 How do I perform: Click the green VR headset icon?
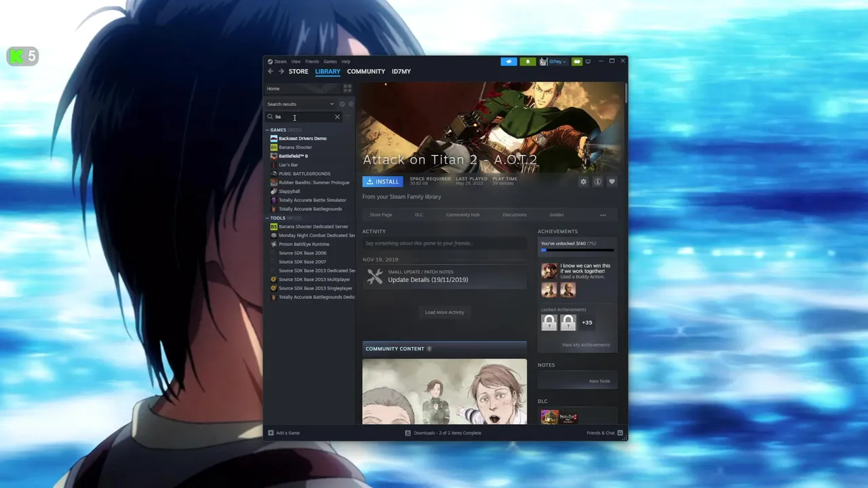[577, 62]
